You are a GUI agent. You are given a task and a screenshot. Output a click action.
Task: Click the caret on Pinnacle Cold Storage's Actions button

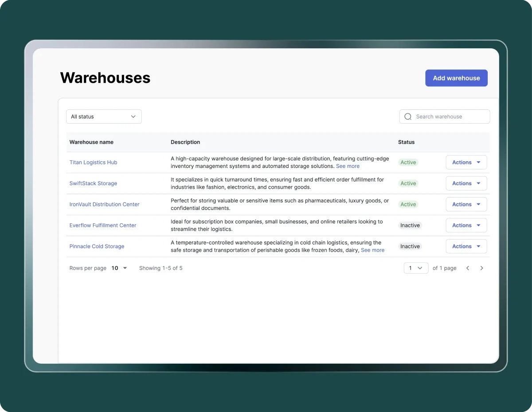coord(478,246)
